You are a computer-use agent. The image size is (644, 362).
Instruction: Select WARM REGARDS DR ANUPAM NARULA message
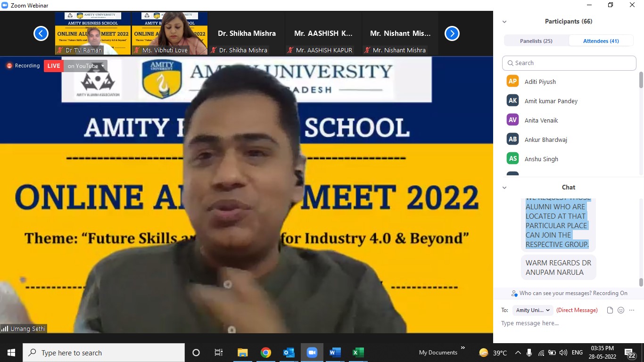[x=559, y=267]
